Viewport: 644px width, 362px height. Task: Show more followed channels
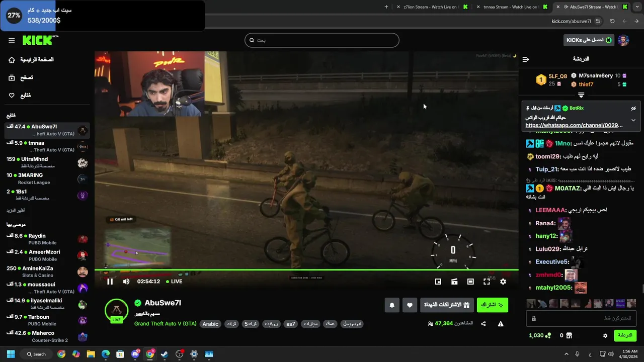pos(16,210)
